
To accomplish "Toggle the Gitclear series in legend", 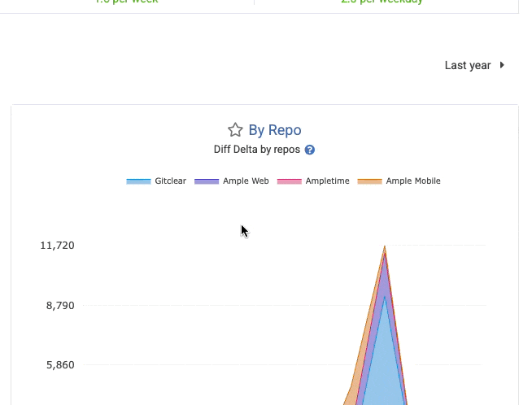I will click(x=156, y=181).
